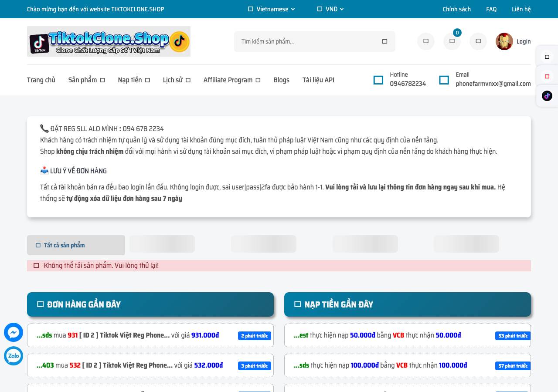Screen dimensions: 558x392
Task: Click the top black icon in right side panel
Action: click(x=547, y=57)
